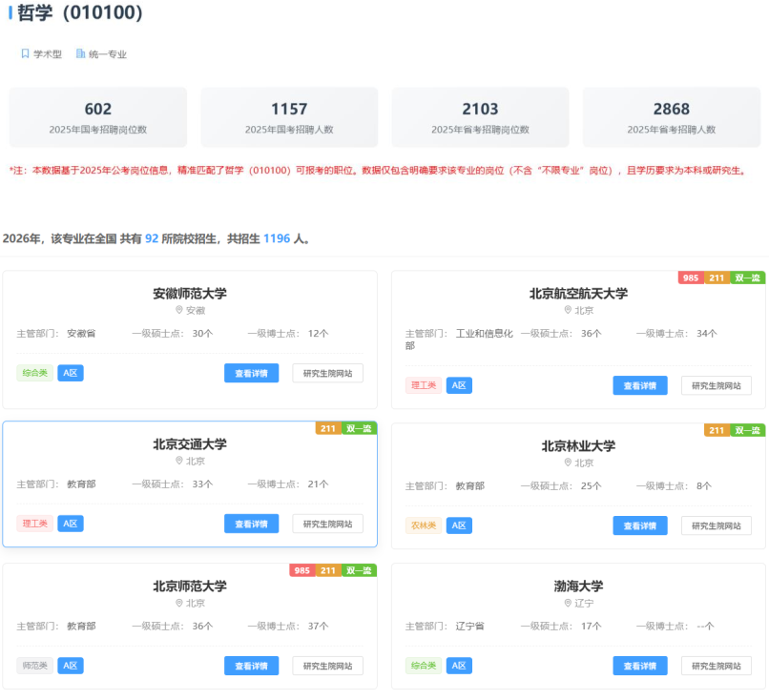Click the 2103 省考招聘岗位数 stat card
Viewport: 769px width, 700px height.
click(x=480, y=117)
